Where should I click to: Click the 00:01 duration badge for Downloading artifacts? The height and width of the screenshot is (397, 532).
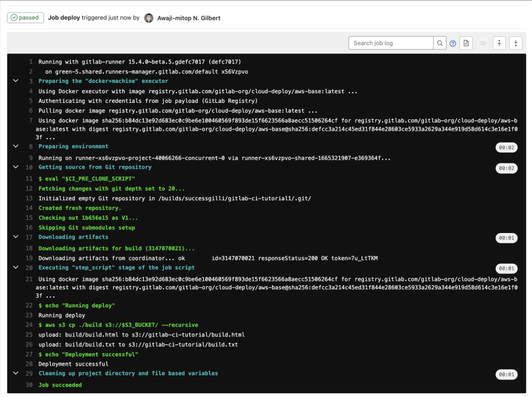(x=506, y=238)
